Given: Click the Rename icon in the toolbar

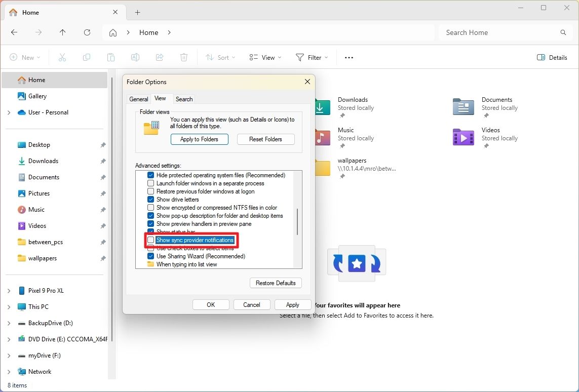Looking at the screenshot, I should point(135,57).
